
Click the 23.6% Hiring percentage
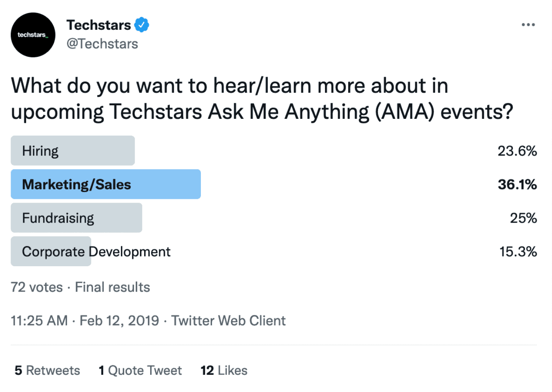[x=517, y=151]
